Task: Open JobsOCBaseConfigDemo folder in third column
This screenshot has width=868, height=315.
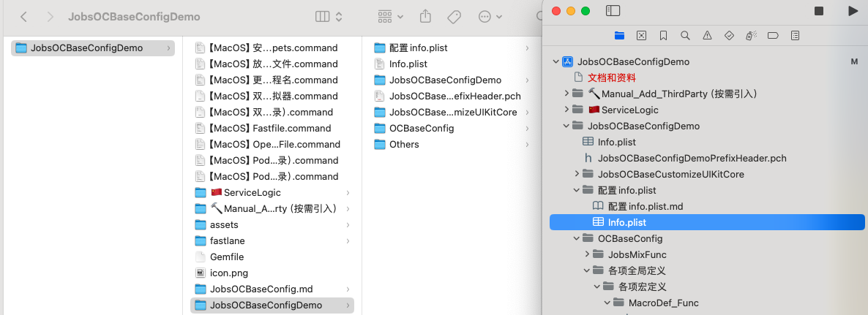Action: coord(451,80)
